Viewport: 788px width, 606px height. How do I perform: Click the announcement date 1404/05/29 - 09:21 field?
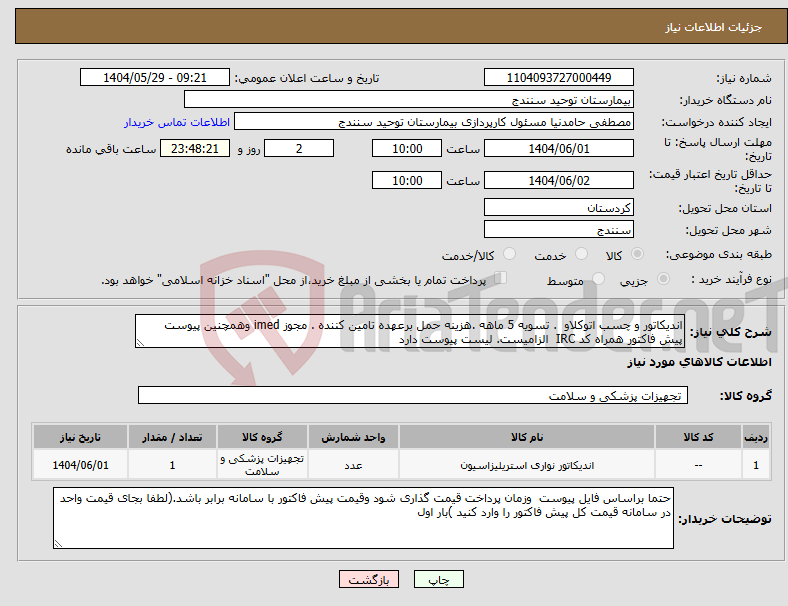click(x=155, y=77)
